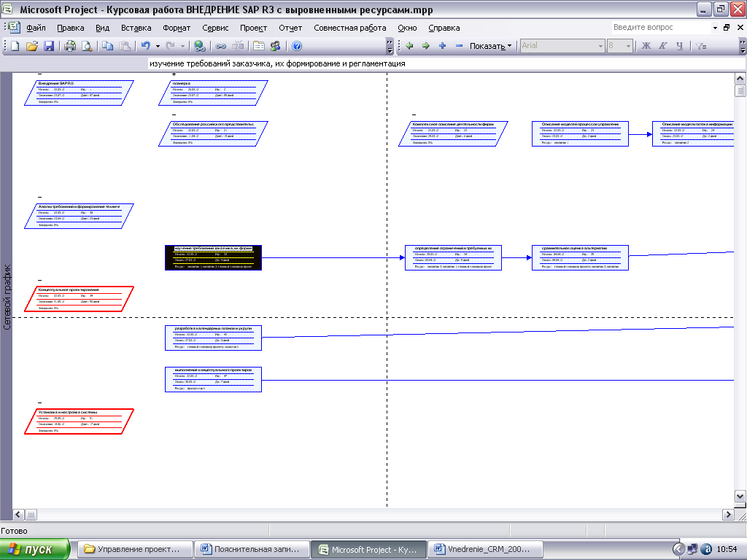Collapse Обследование российского представительства node
The width and height of the screenshot is (747, 560).
(x=174, y=114)
